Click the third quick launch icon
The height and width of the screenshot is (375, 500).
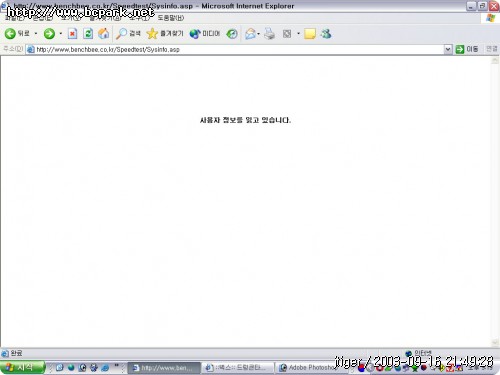[x=82, y=368]
